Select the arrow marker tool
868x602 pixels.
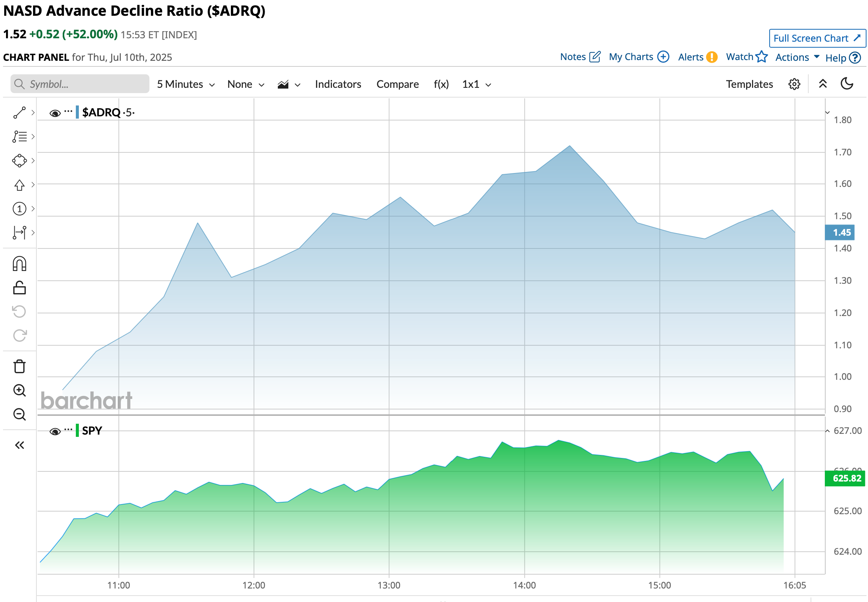tap(19, 185)
